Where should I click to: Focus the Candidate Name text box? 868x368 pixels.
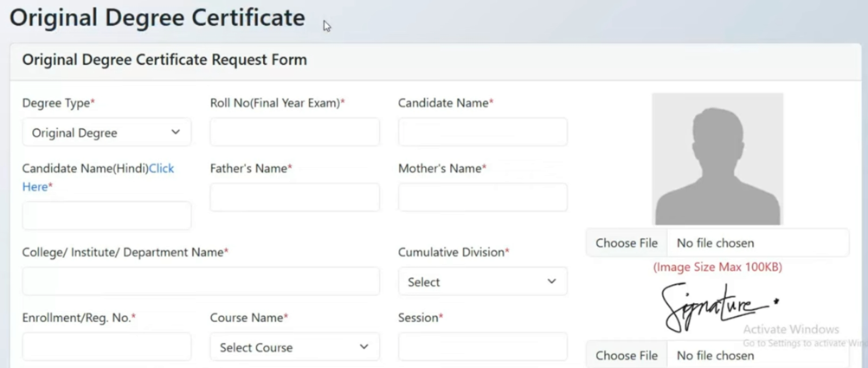click(x=482, y=132)
